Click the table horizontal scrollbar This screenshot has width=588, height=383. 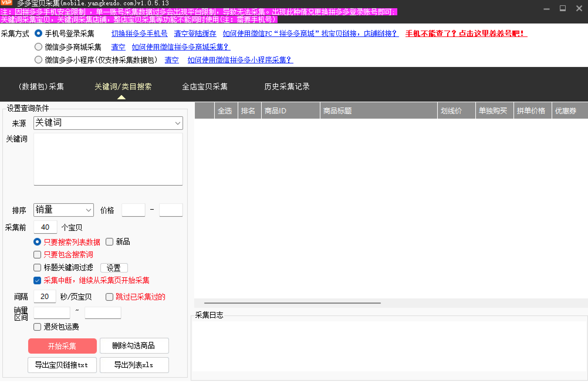(293, 303)
